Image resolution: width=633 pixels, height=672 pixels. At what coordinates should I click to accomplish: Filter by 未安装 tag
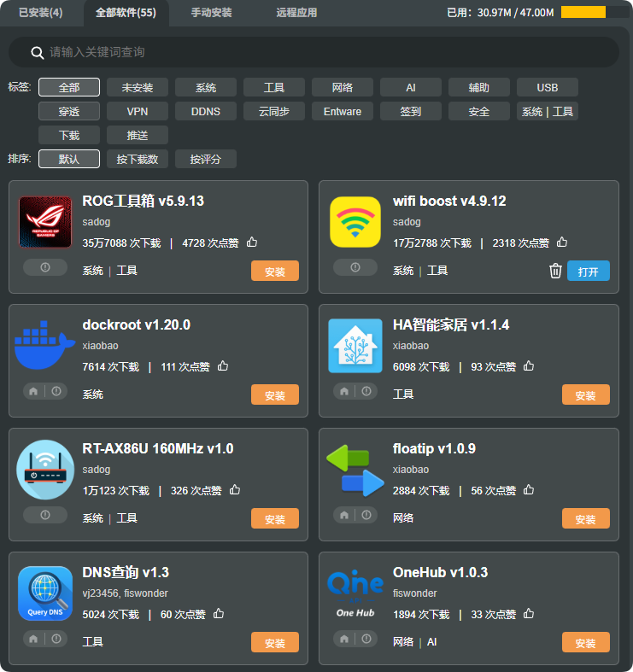[x=138, y=87]
